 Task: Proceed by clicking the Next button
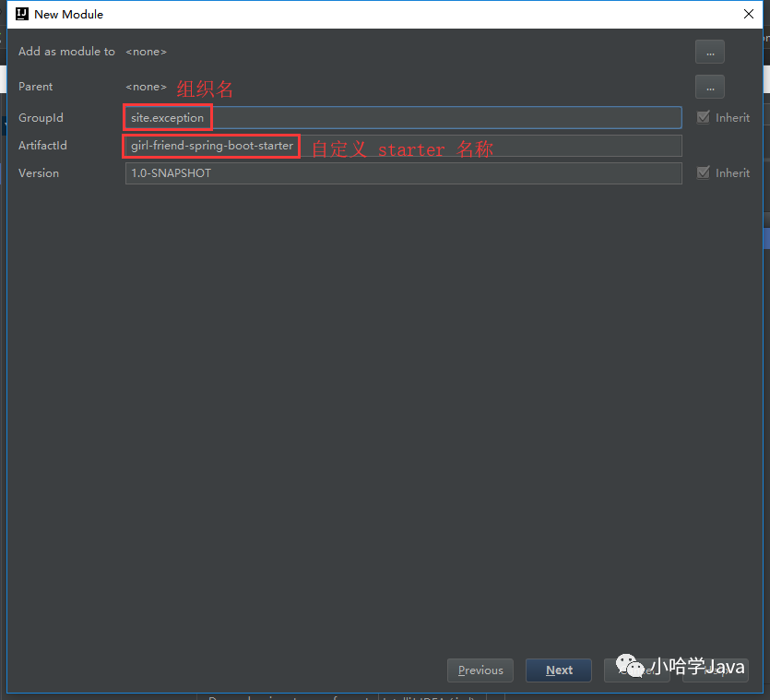coord(558,670)
